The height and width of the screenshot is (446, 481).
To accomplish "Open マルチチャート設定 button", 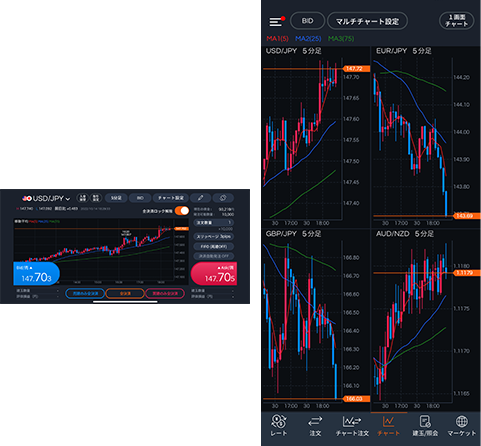I will tap(367, 21).
